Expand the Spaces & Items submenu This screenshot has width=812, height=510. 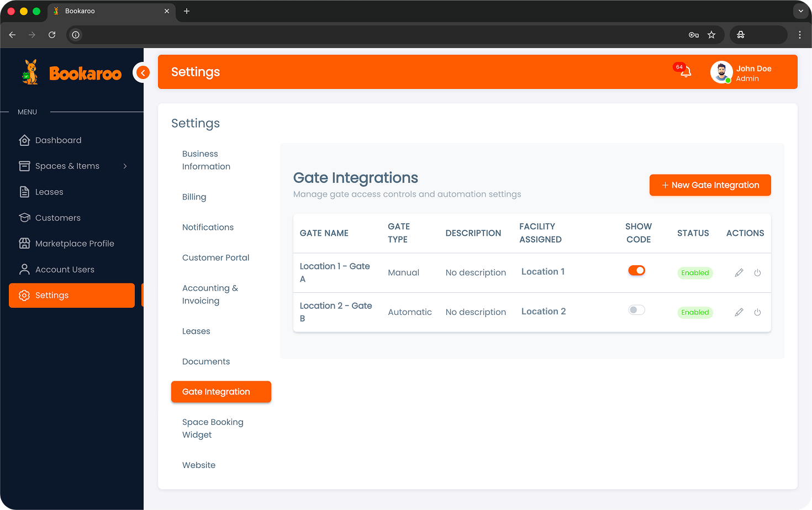[x=125, y=166]
